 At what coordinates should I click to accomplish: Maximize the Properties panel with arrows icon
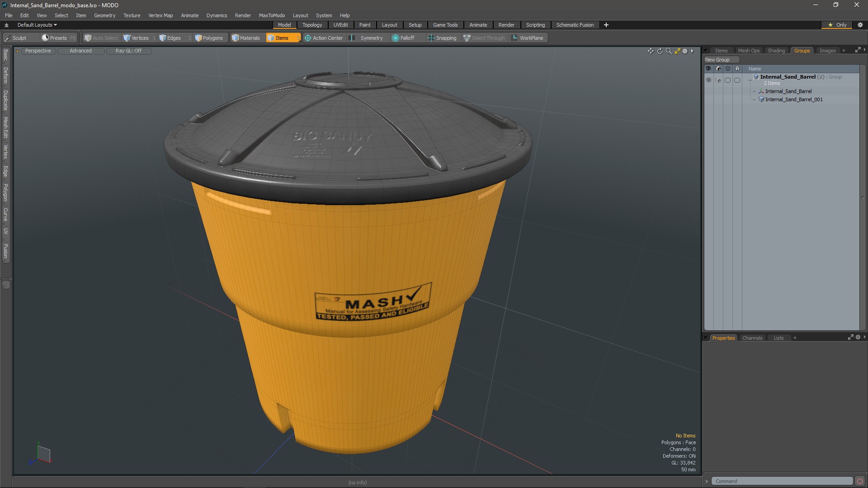850,338
